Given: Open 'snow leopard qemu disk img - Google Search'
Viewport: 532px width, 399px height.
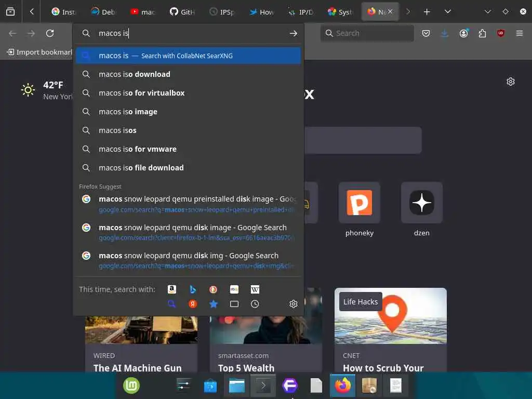Looking at the screenshot, I should click(x=188, y=260).
